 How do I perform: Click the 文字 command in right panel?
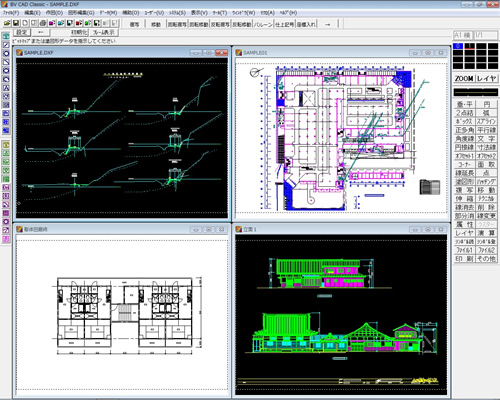(486, 138)
